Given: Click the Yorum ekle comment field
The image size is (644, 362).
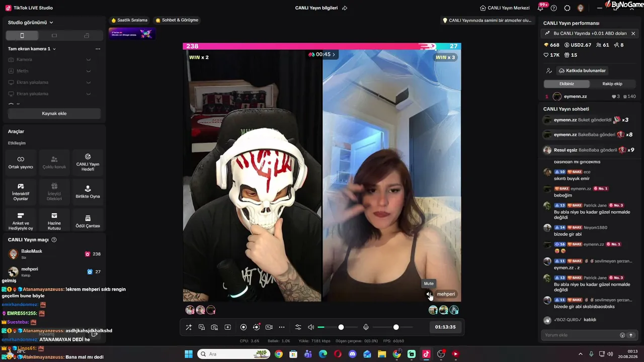Looking at the screenshot, I should click(x=581, y=335).
